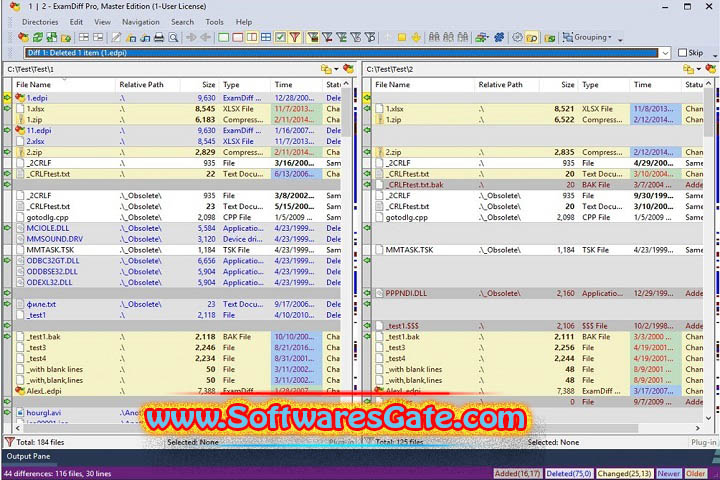The image size is (720, 480).
Task: Click the open folder toolbar icon
Action: 66,38
